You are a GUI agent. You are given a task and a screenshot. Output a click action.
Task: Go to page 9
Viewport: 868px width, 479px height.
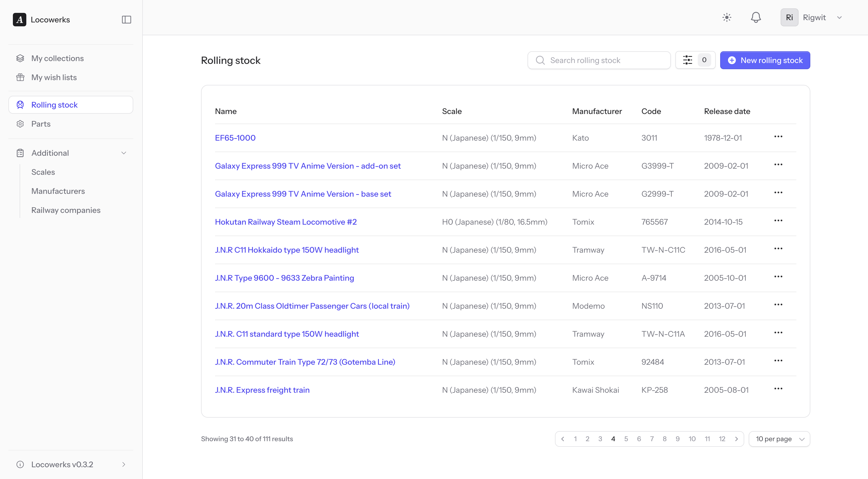tap(678, 439)
